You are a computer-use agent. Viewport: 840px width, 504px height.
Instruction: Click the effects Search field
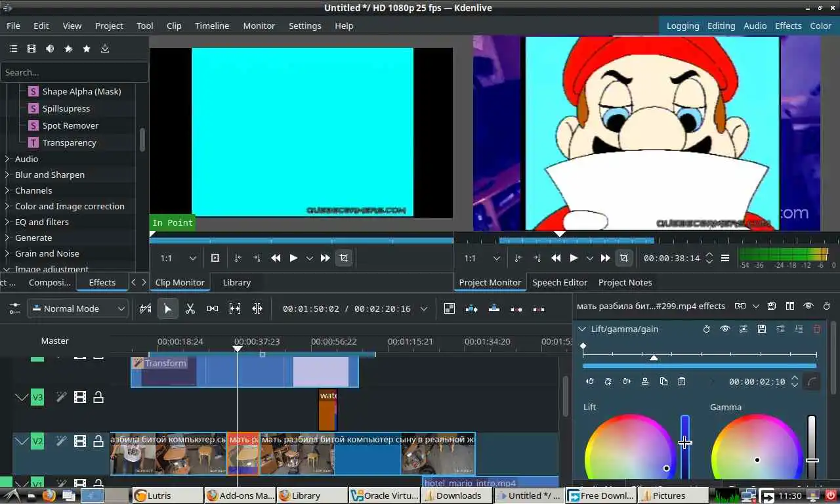tap(73, 72)
